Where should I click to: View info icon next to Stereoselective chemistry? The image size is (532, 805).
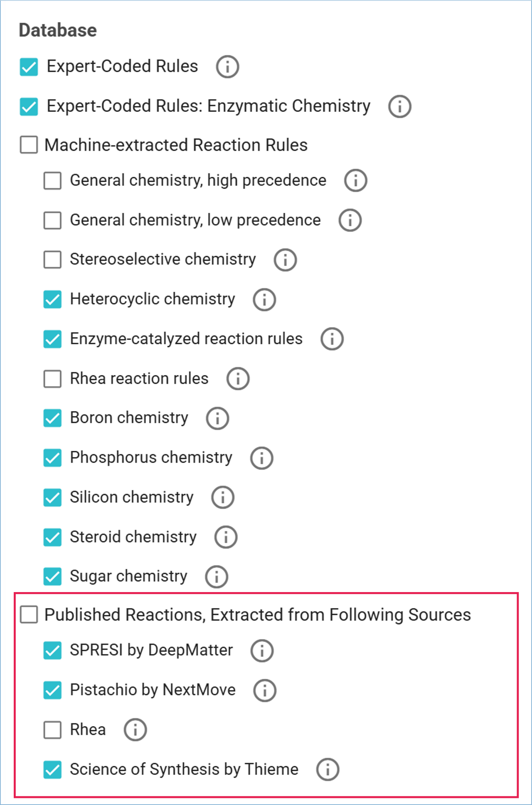click(285, 260)
